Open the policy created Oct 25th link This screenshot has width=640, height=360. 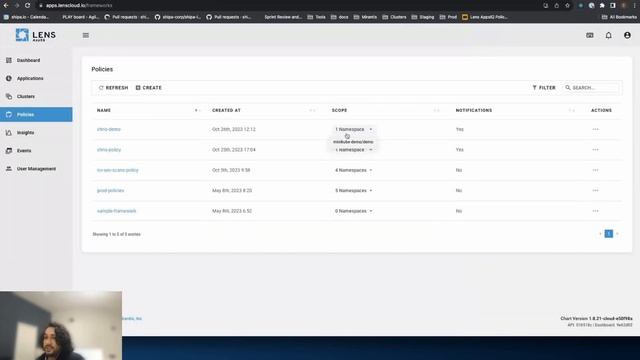109,149
